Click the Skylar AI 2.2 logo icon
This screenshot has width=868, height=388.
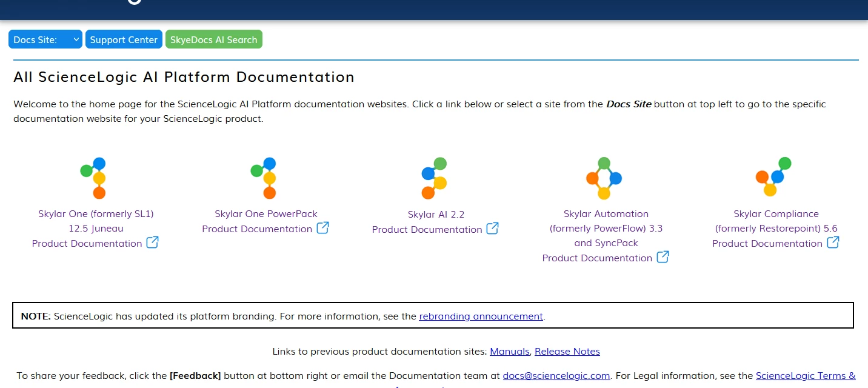[x=435, y=178]
